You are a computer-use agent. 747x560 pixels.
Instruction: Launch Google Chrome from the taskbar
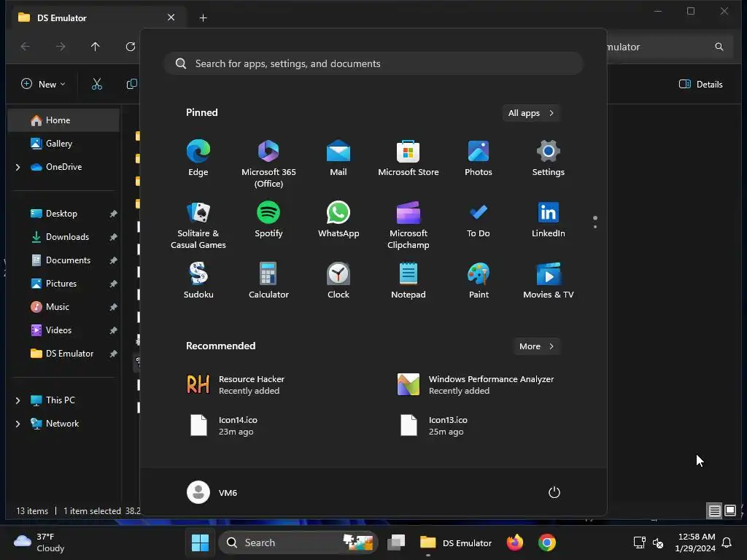(x=547, y=542)
